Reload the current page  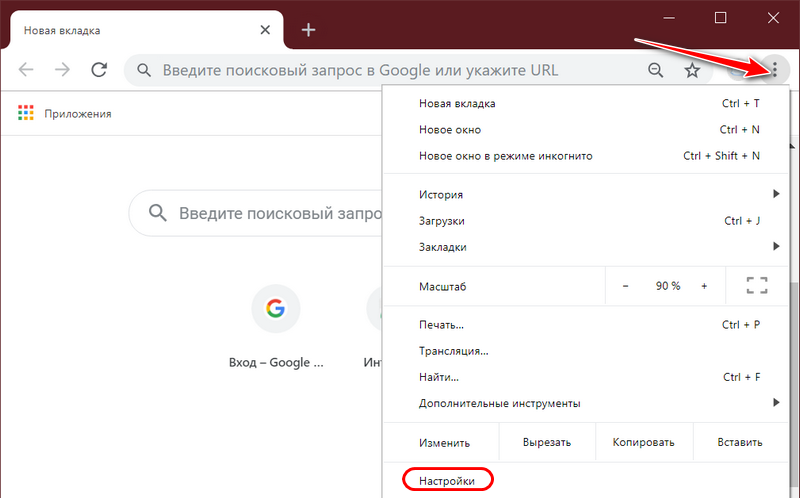pos(99,69)
